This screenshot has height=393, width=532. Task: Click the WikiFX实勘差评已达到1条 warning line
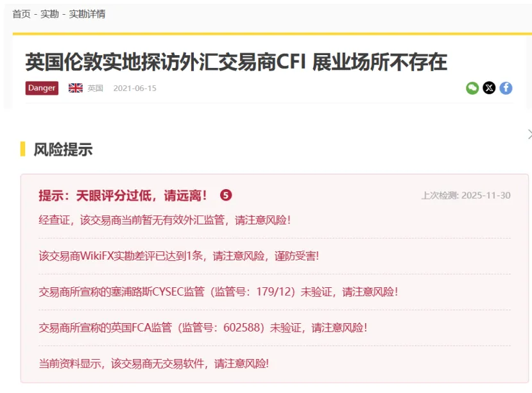(179, 256)
